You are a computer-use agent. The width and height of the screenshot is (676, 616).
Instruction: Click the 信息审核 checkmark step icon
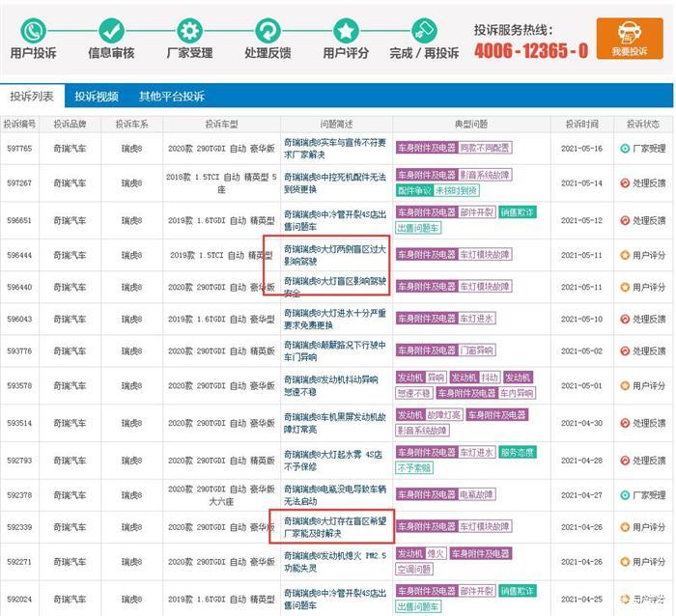(x=112, y=31)
